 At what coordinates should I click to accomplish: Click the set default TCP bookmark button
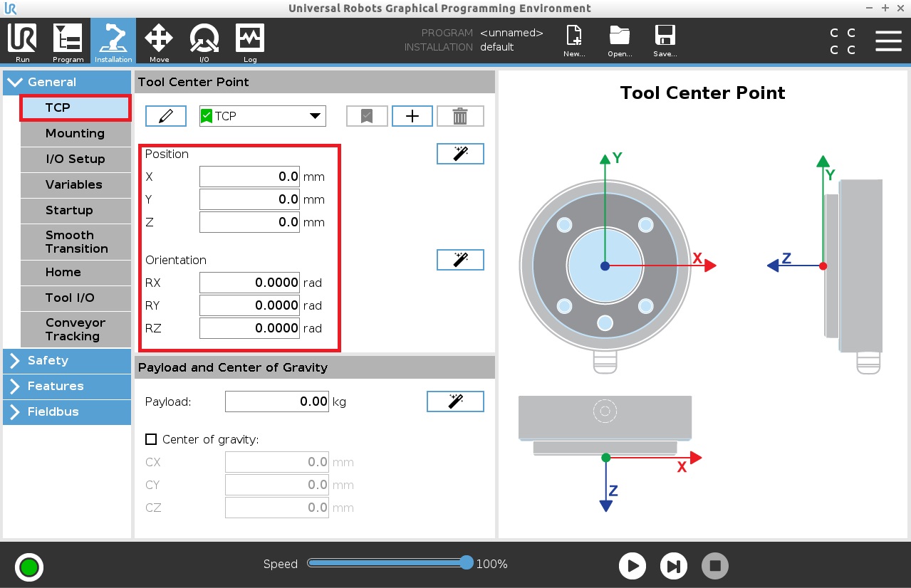pyautogui.click(x=367, y=116)
